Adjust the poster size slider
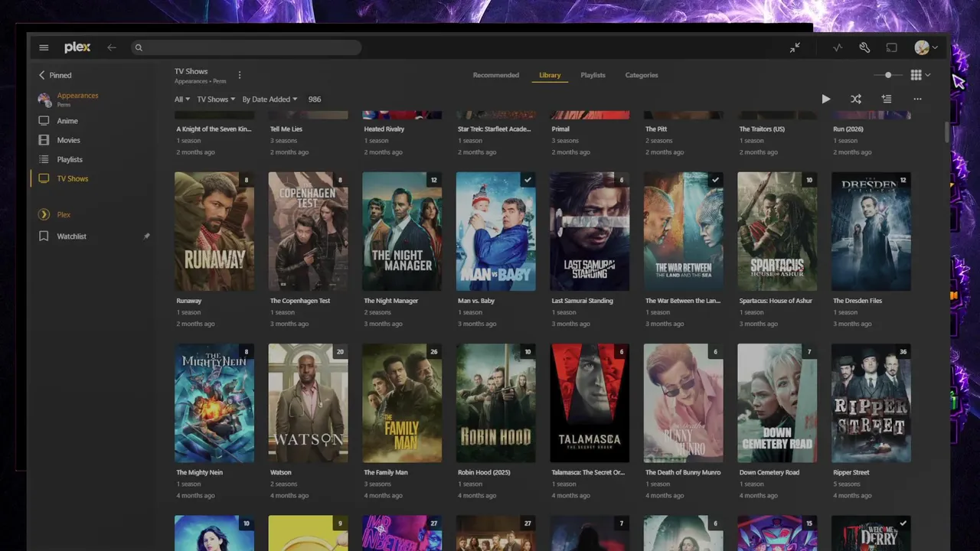Image resolution: width=980 pixels, height=551 pixels. pyautogui.click(x=888, y=75)
